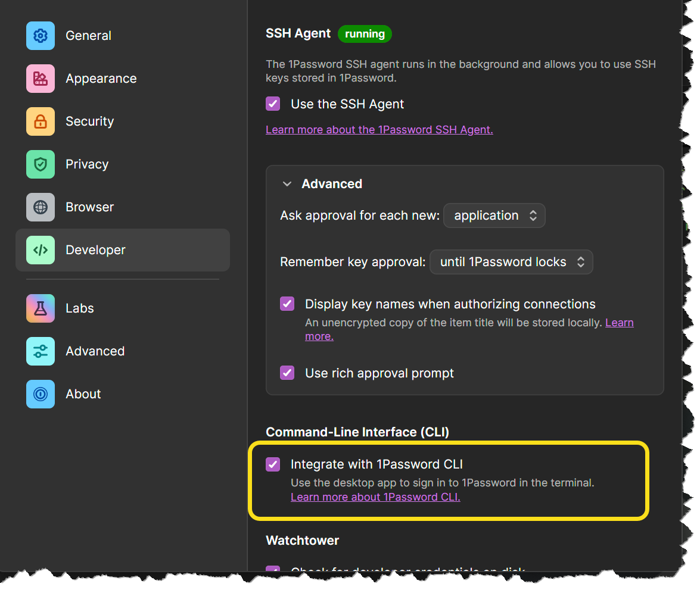Image resolution: width=700 pixels, height=590 pixels.
Task: Click the Watchtower heading
Action: [x=302, y=541]
